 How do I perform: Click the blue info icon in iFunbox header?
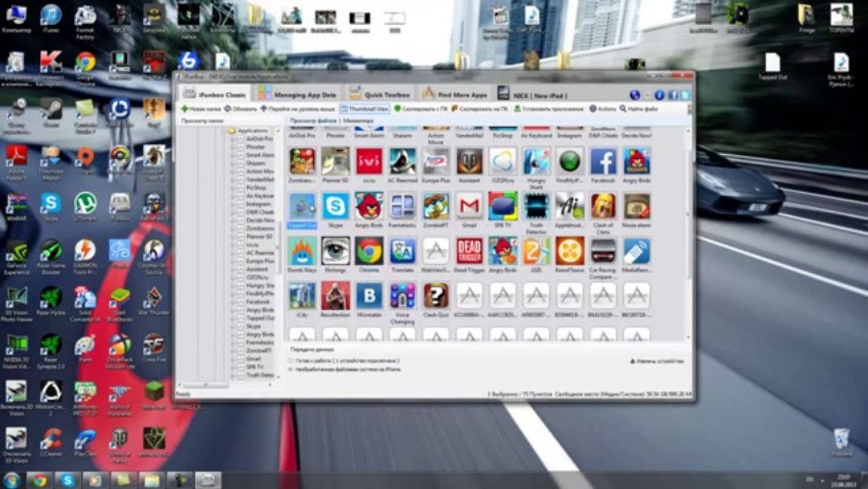point(660,95)
